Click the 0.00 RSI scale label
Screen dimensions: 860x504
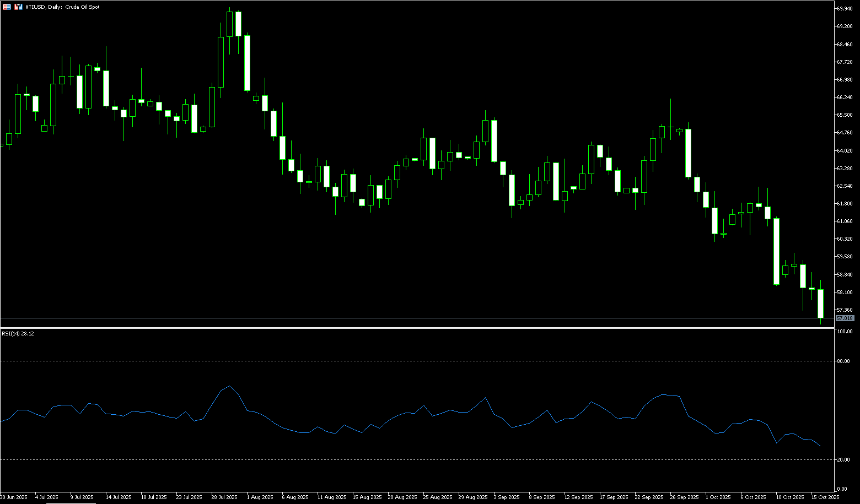tap(842, 489)
